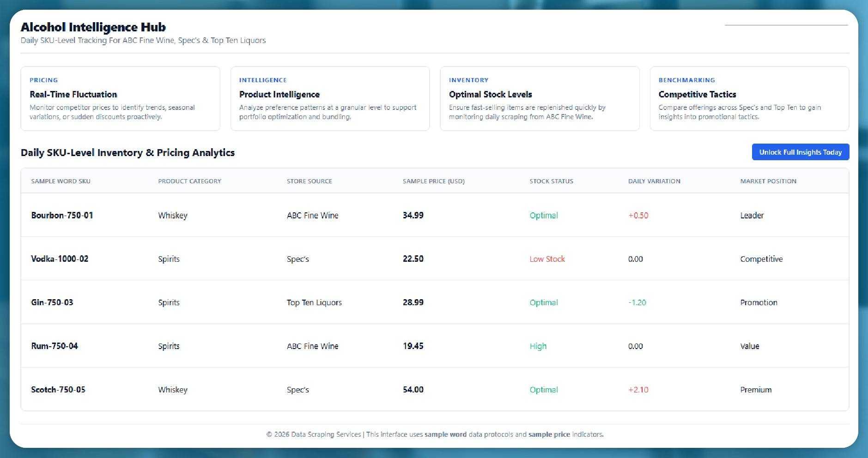Click the Alcohol Intelligence Hub title
This screenshot has height=458, width=868.
[x=93, y=27]
